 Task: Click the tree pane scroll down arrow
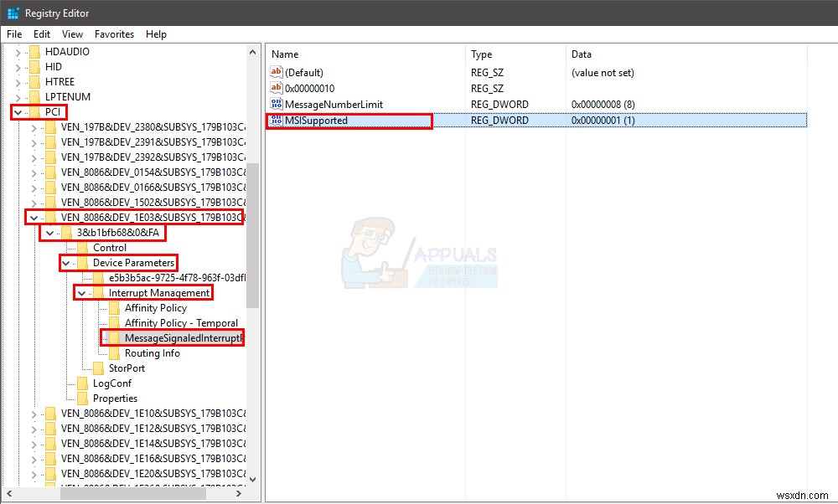(253, 480)
